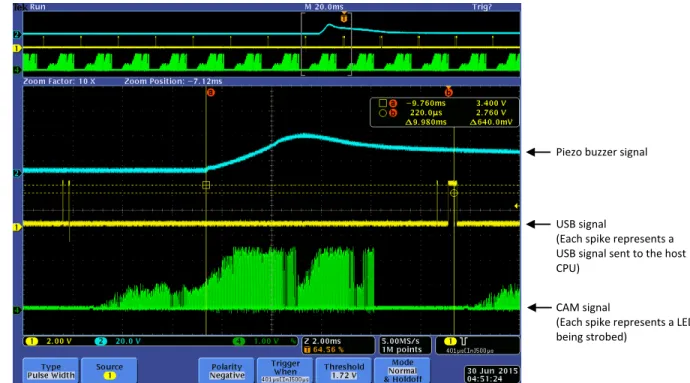Adjust the Threshold 1.72 V setting

click(x=344, y=371)
